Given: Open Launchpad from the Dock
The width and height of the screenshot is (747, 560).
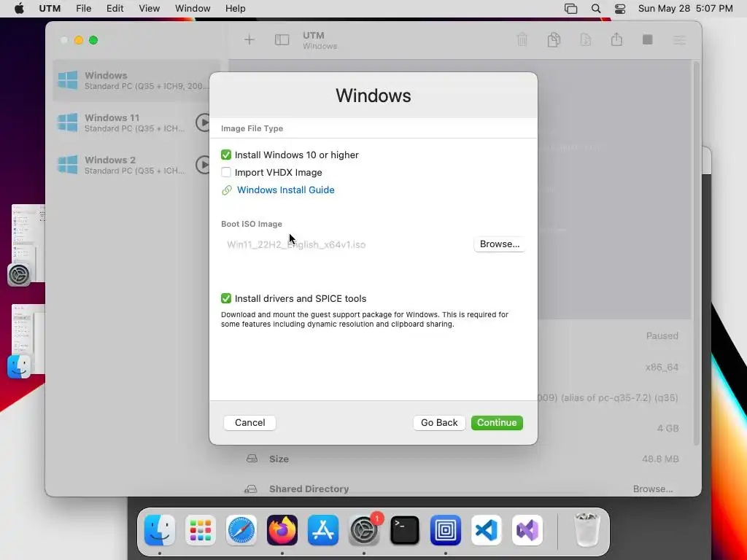Looking at the screenshot, I should pyautogui.click(x=201, y=530).
